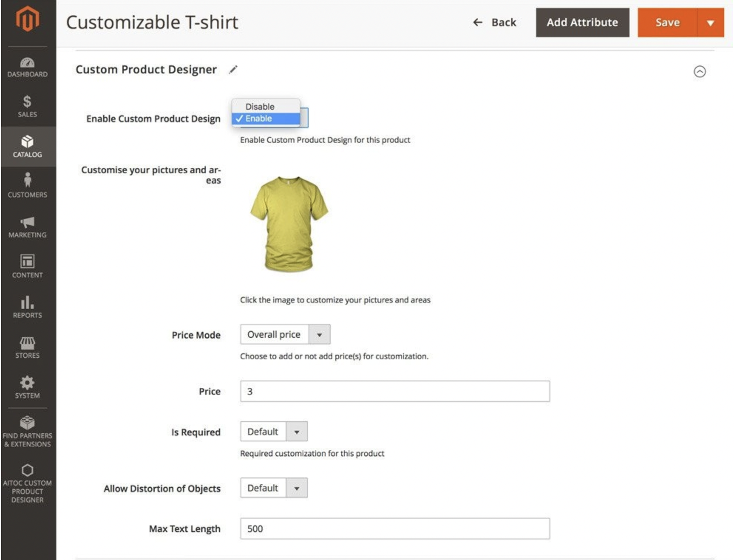Click into the Max Text Length field
734x560 pixels.
(x=395, y=529)
